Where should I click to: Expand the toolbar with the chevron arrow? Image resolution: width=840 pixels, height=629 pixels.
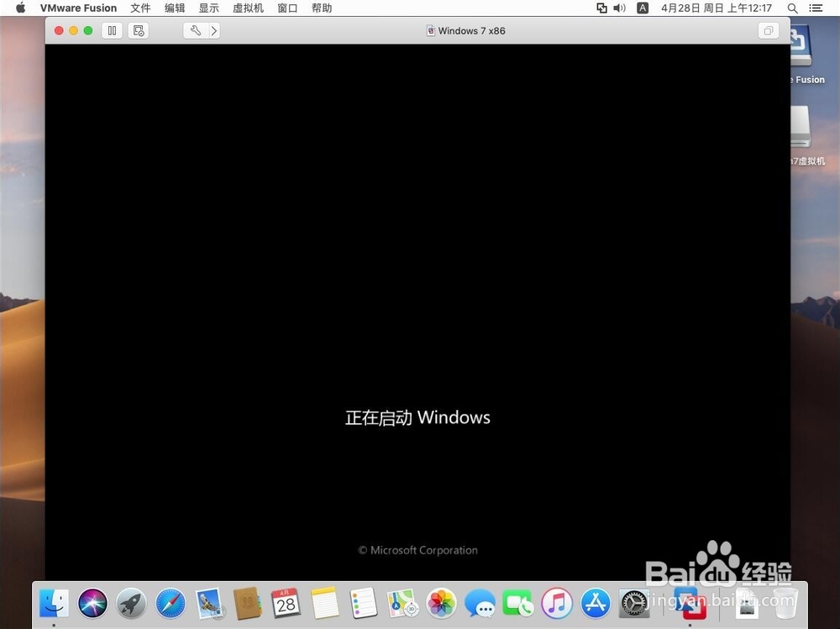(214, 30)
